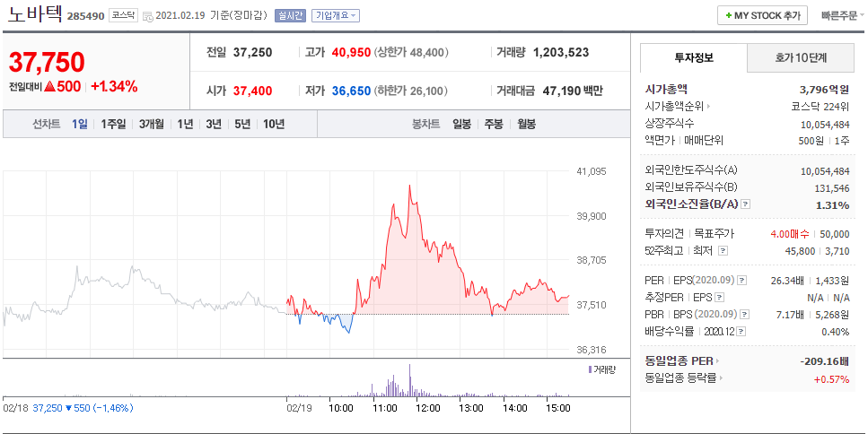Click the 동일업종 PER link
This screenshot has width=868, height=434.
point(679,361)
